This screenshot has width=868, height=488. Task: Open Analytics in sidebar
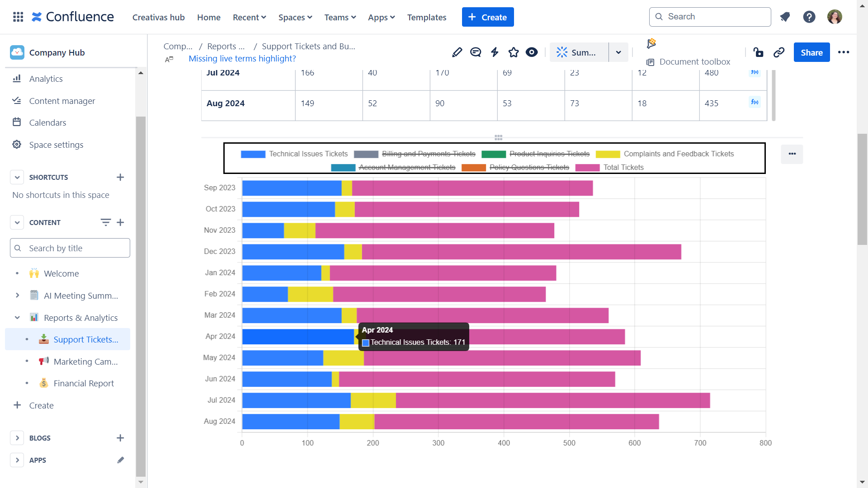[46, 79]
